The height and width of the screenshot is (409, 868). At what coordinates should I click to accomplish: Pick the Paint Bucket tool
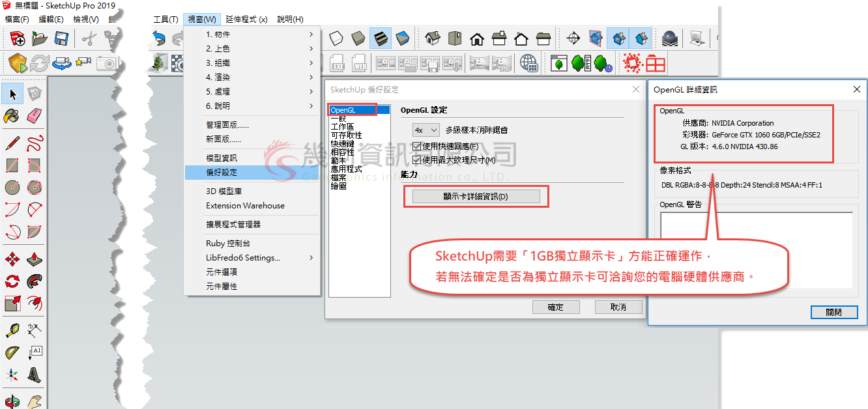pyautogui.click(x=12, y=117)
